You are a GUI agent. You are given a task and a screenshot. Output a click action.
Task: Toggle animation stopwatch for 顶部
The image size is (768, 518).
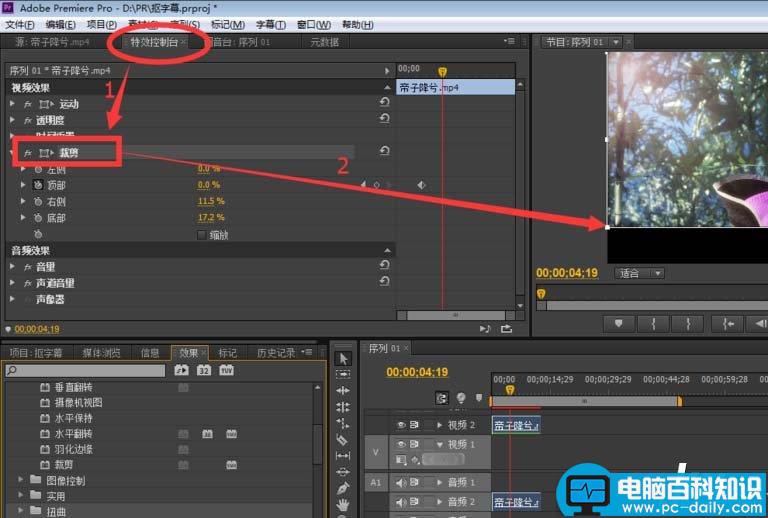[x=38, y=185]
